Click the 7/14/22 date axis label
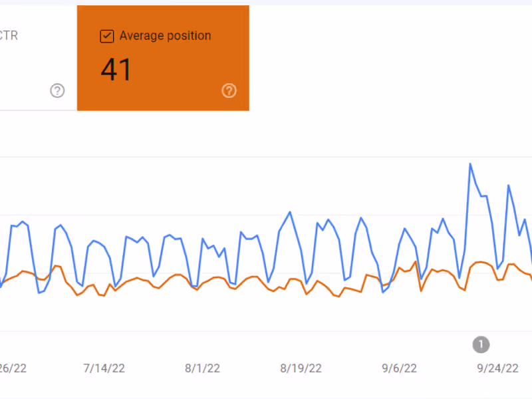Screen dimensions: 532x399 (x=103, y=368)
